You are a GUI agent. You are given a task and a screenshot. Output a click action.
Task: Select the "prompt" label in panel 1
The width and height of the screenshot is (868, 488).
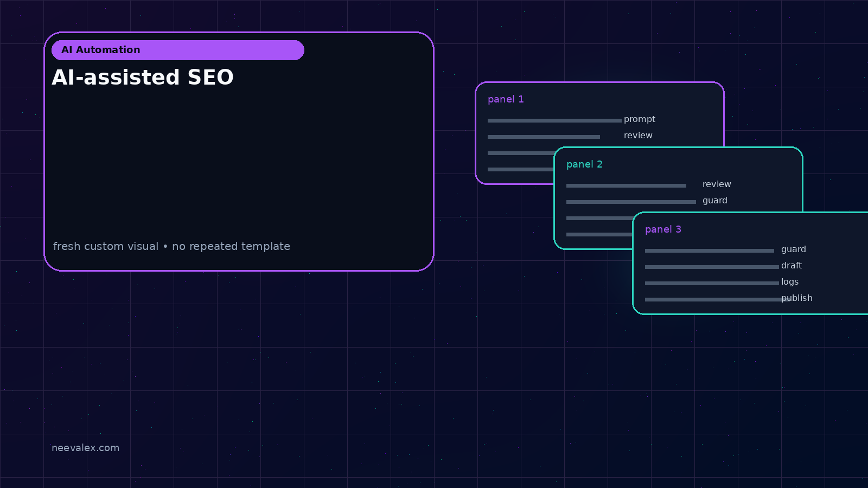coord(640,119)
